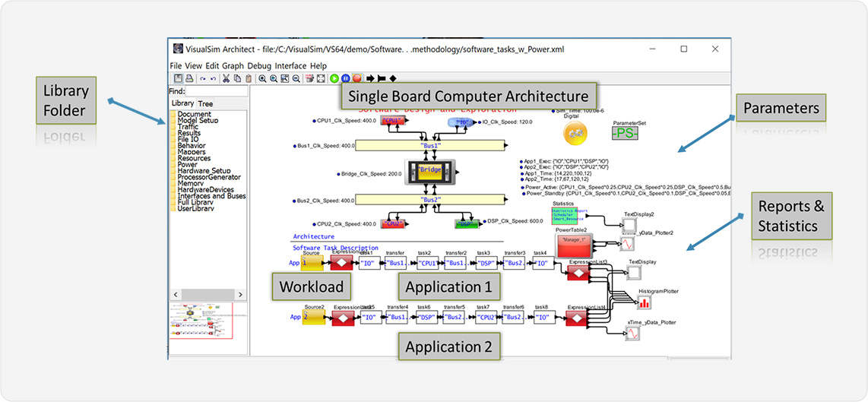Stop simulation with red Stop button

(x=357, y=78)
